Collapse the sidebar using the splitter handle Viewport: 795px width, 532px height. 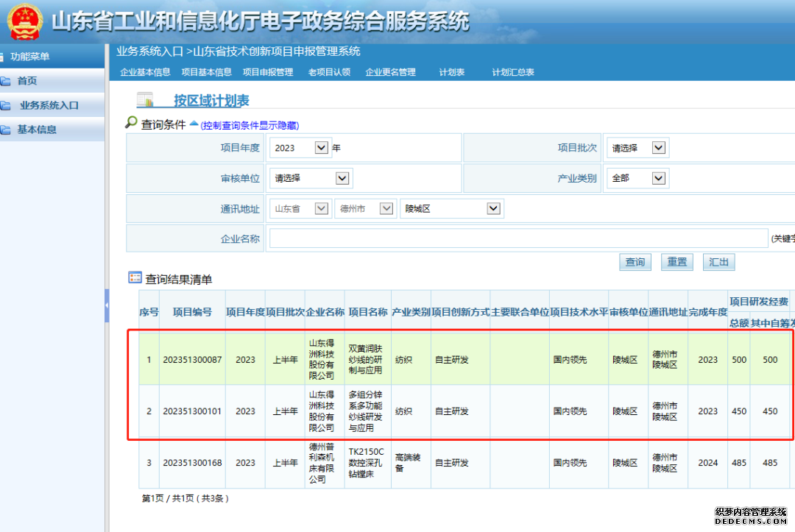point(107,305)
